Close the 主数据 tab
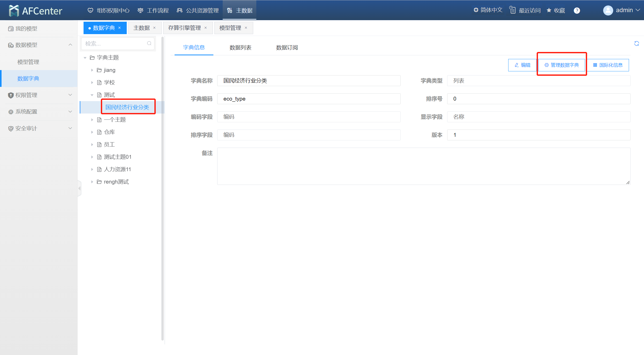 coord(154,28)
